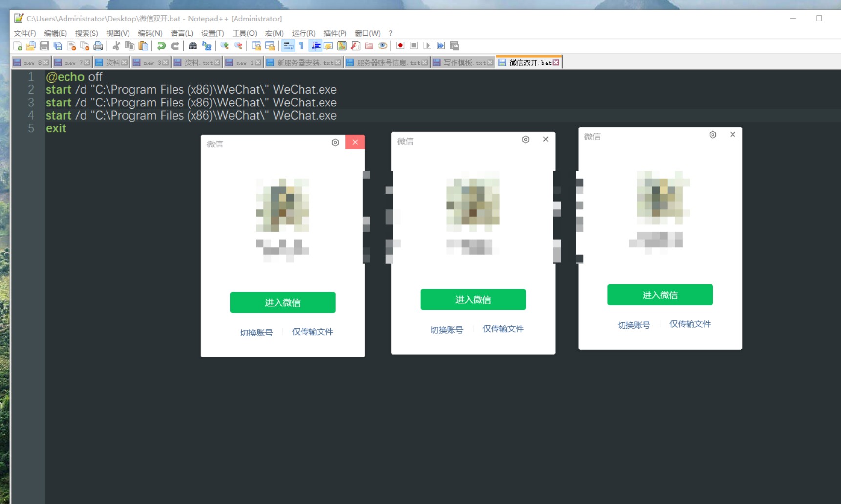Save current recorded macro icon
This screenshot has width=841, height=504.
pos(454,46)
